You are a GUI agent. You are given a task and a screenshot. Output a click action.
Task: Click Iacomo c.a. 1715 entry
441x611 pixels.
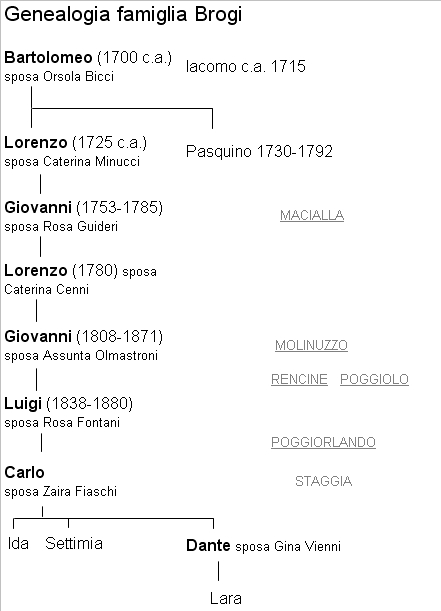245,66
